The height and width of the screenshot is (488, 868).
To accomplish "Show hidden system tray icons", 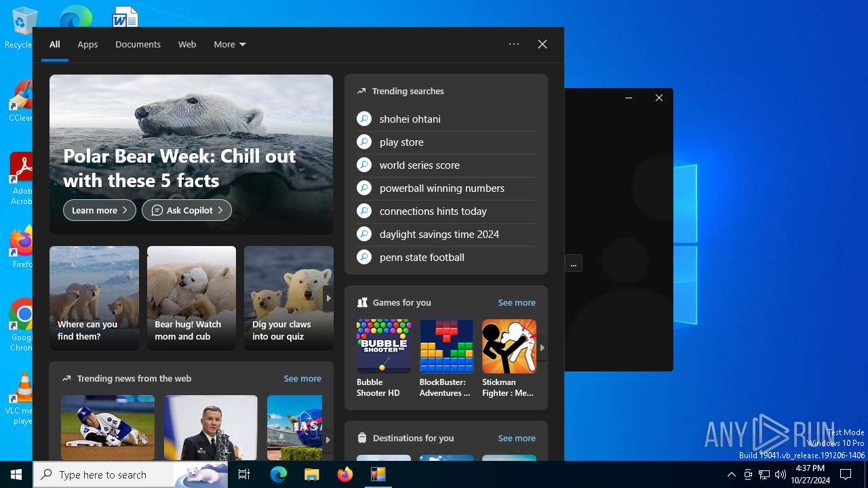I will [x=732, y=474].
